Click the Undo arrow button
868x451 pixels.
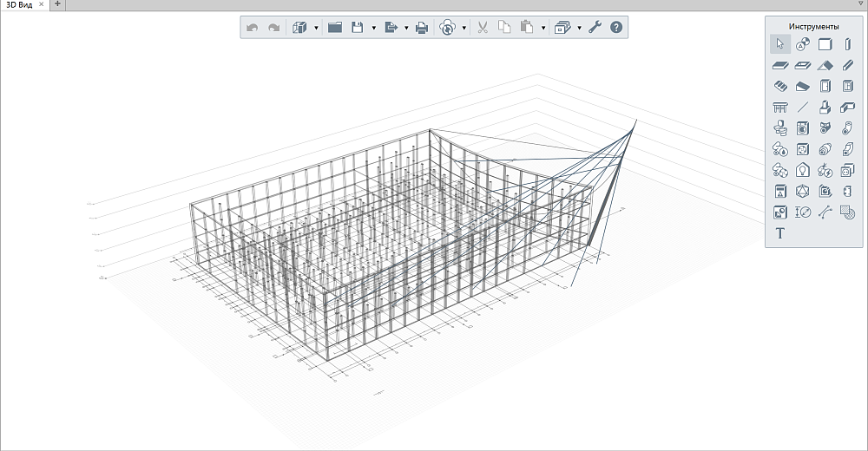coord(253,28)
